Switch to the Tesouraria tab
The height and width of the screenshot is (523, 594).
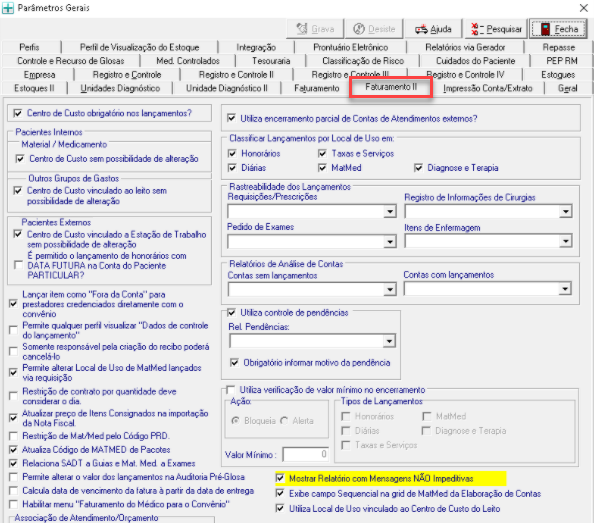pos(271,61)
